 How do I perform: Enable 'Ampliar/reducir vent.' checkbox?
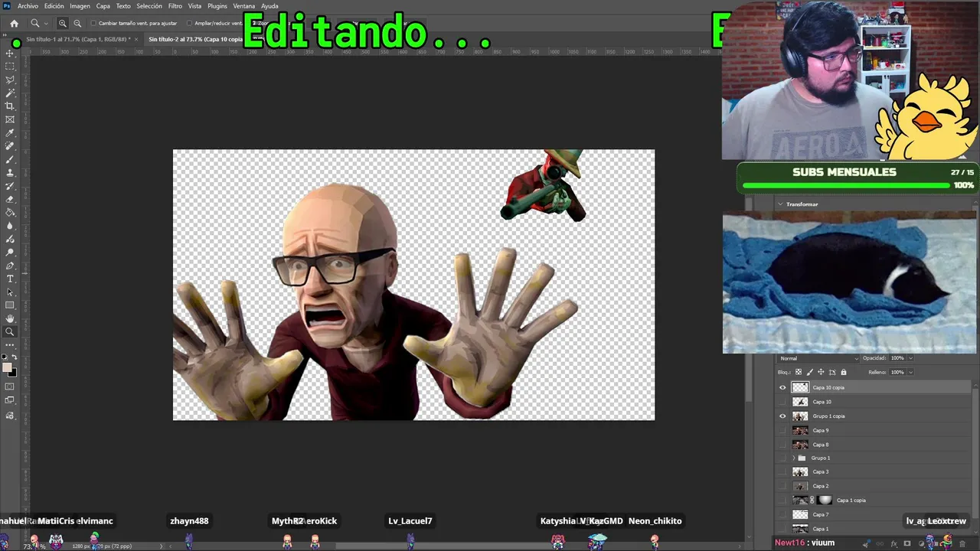tap(189, 23)
